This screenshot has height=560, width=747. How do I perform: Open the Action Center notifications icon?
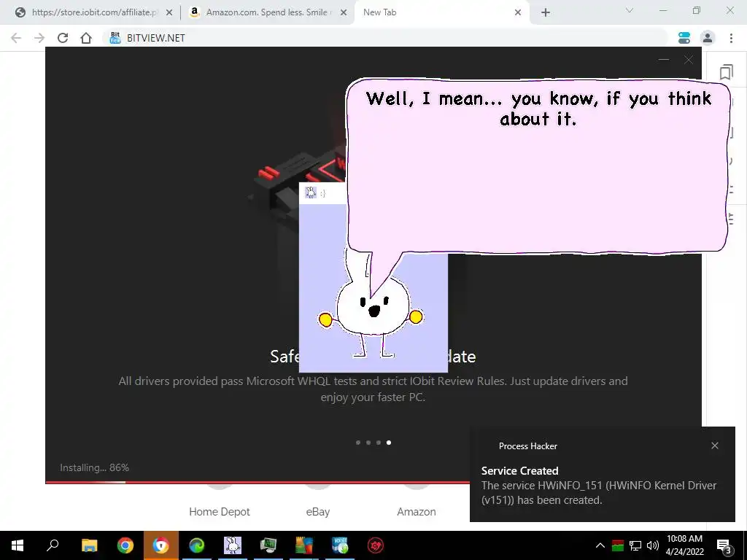(x=724, y=545)
